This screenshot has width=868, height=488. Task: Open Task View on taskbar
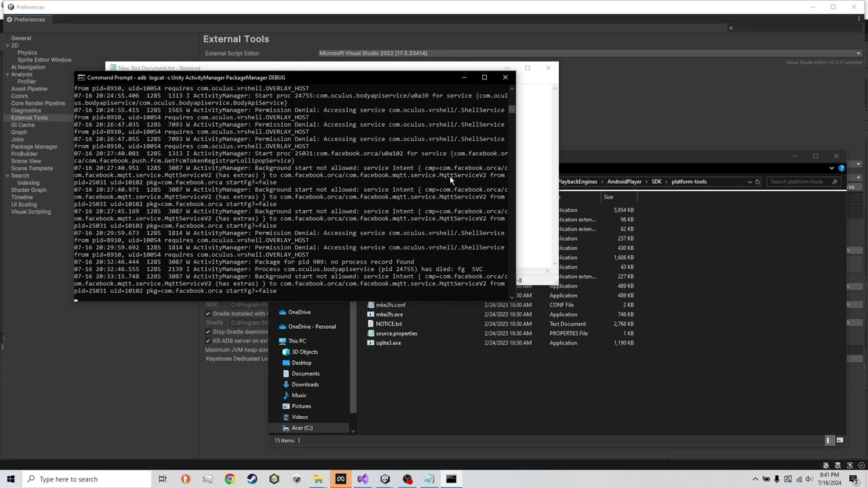point(163,479)
